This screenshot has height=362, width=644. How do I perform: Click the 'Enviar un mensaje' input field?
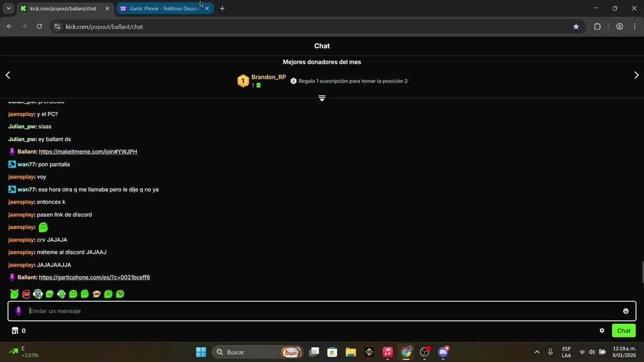(x=322, y=311)
